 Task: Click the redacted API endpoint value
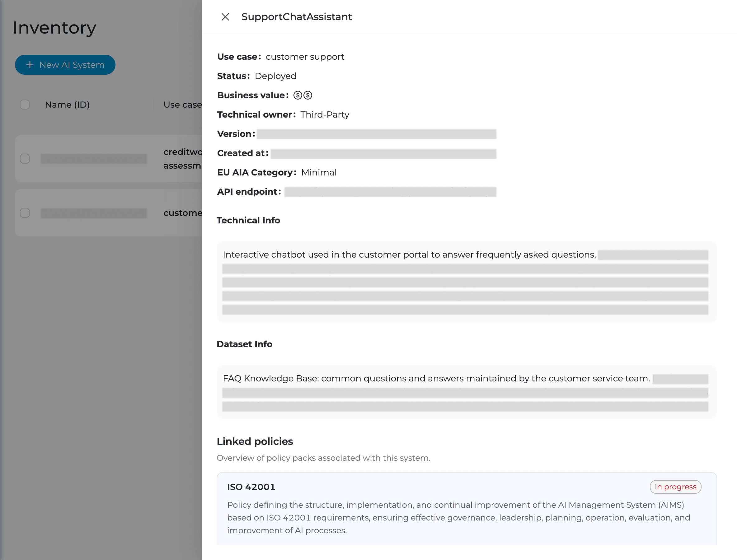pyautogui.click(x=390, y=192)
